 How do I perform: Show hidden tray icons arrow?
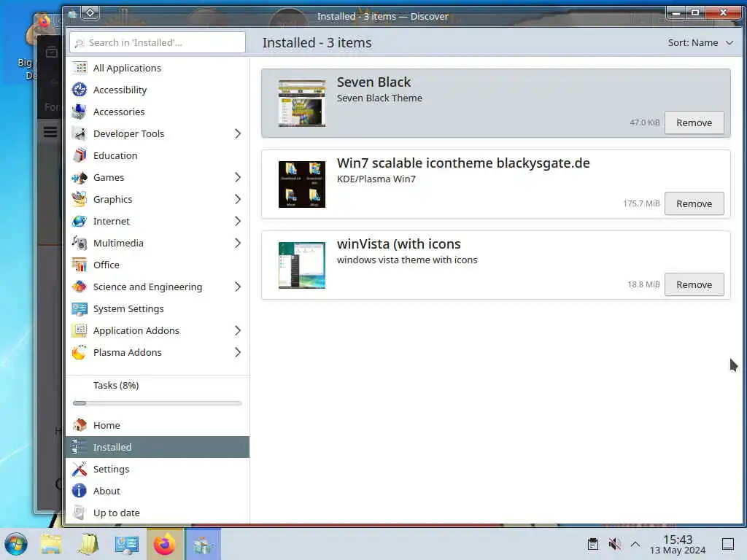click(635, 544)
